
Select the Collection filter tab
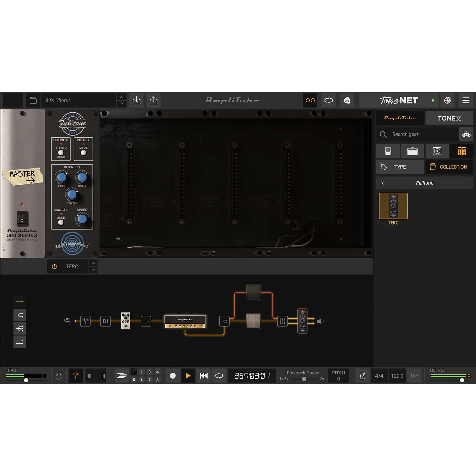(x=449, y=167)
